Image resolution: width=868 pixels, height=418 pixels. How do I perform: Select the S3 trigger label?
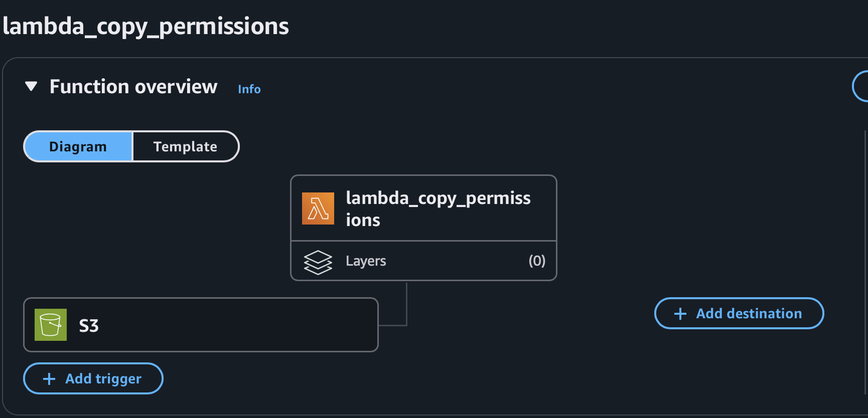89,326
